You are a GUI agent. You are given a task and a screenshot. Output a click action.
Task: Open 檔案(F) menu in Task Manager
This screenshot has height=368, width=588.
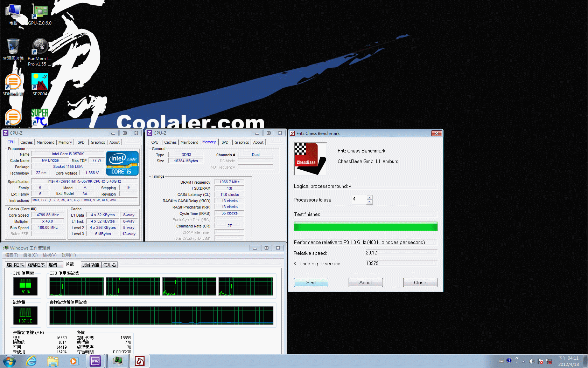coord(12,255)
